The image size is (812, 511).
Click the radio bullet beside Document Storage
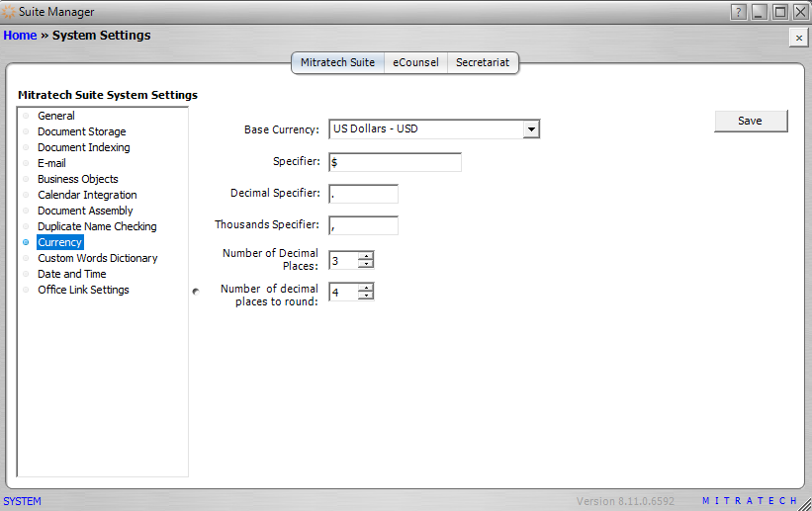pos(26,131)
